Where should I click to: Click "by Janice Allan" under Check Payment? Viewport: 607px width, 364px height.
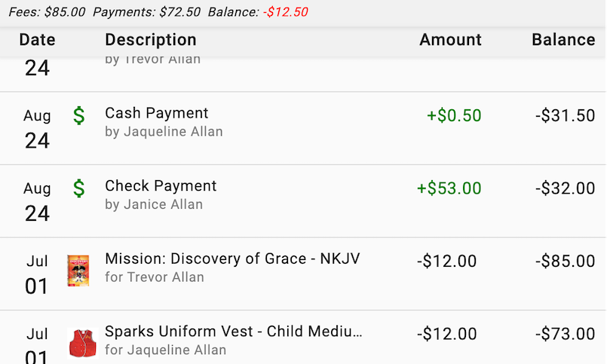pos(154,204)
